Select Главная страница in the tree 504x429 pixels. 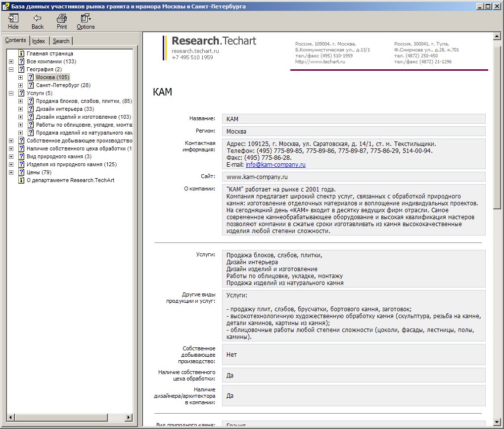click(50, 53)
